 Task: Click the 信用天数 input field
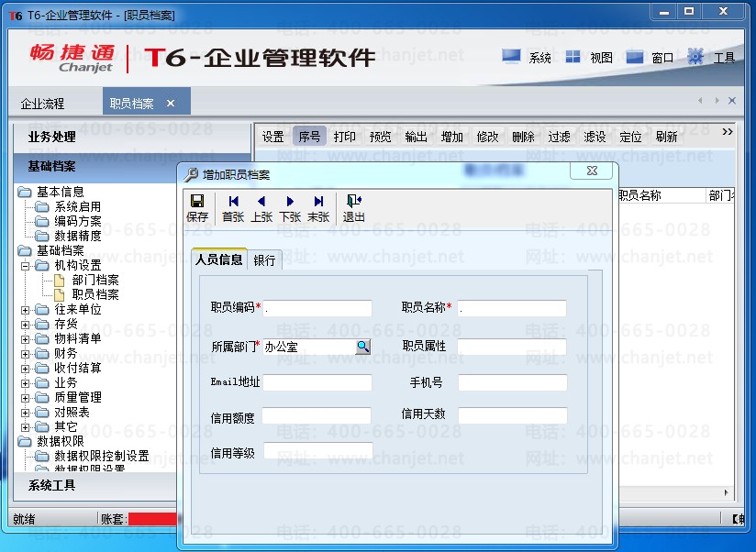[x=513, y=415]
